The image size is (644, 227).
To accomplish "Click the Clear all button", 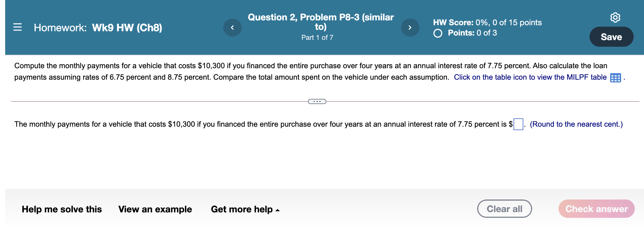I will click(505, 209).
